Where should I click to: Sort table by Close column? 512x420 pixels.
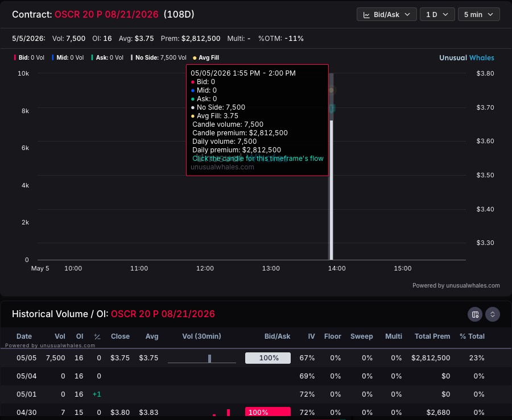pyautogui.click(x=120, y=336)
